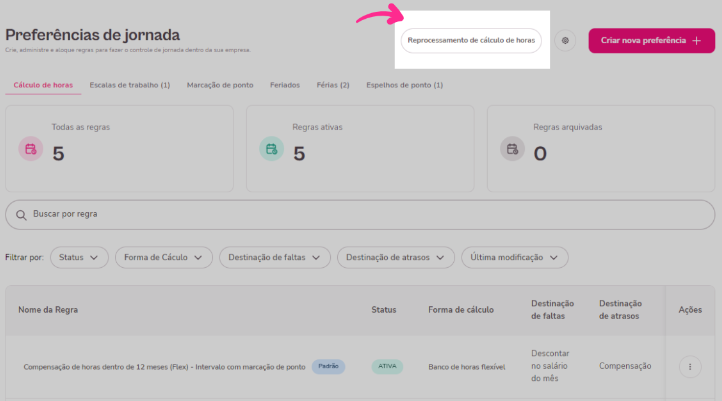
Task: Click the Destinação de faltas column header
Action: coord(553,310)
